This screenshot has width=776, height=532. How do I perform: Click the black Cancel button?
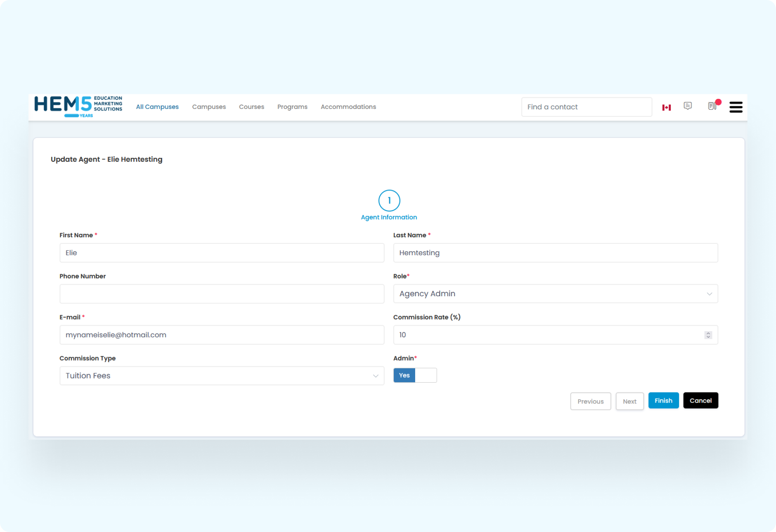pos(700,401)
